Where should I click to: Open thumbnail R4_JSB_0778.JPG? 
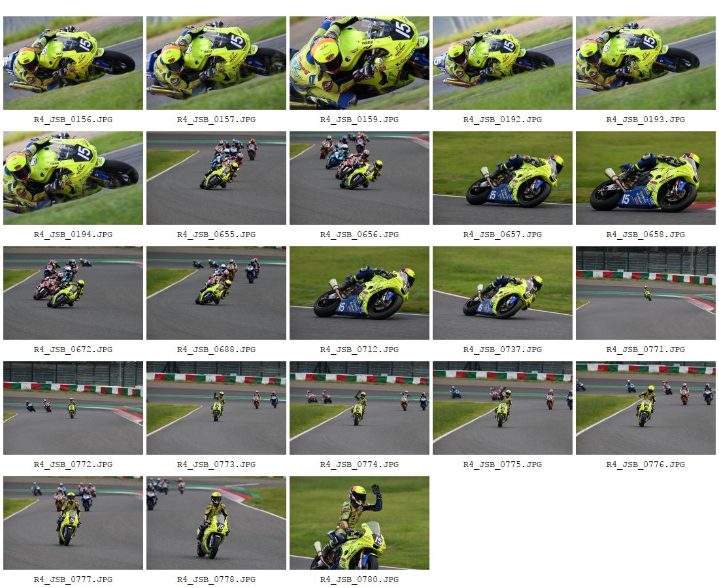216,523
